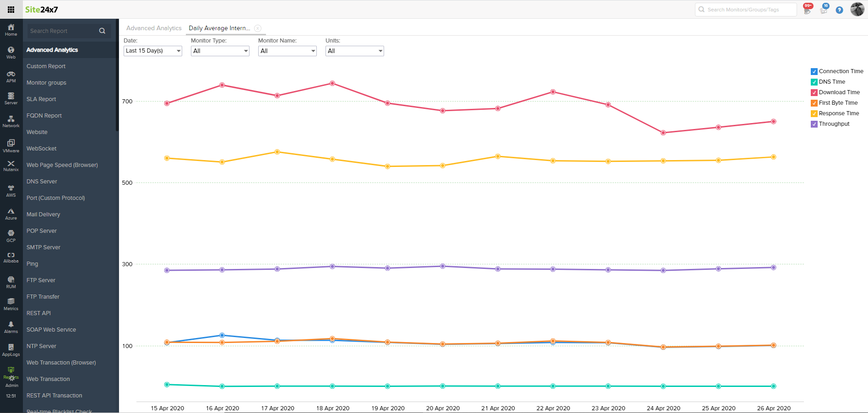Expand the Monitor Type dropdown

click(220, 51)
